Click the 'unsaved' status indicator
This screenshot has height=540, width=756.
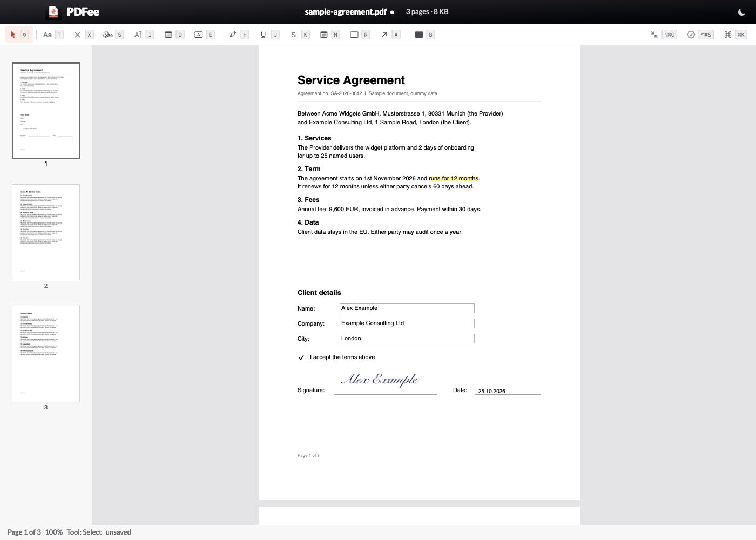(118, 532)
